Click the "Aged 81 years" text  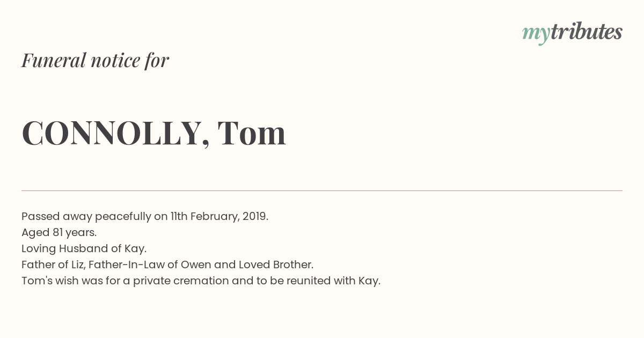click(59, 232)
